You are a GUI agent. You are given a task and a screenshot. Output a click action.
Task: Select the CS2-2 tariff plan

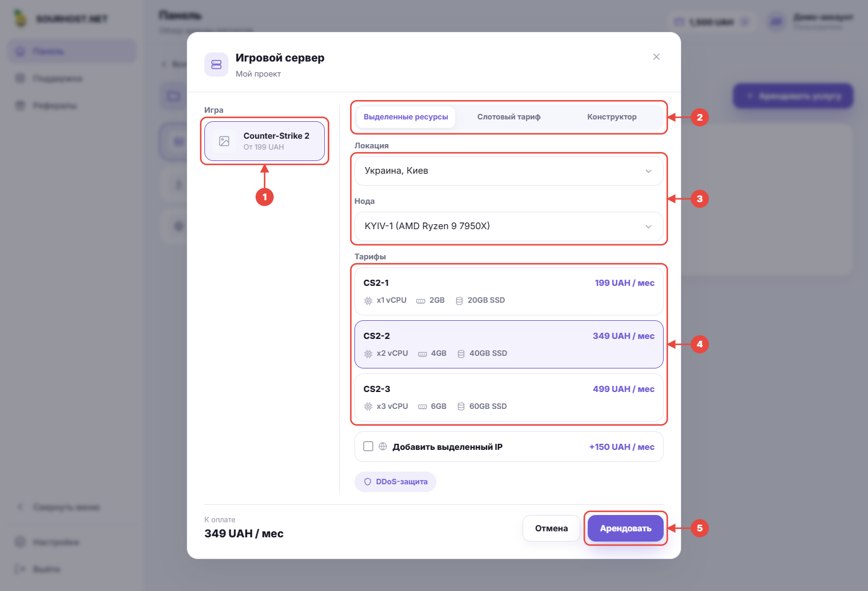click(509, 344)
